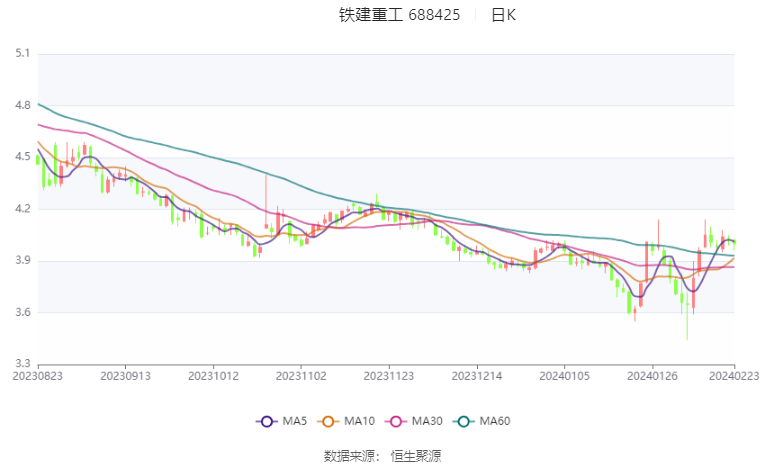
Task: Toggle the MA10 legend entry
Action: pos(346,421)
